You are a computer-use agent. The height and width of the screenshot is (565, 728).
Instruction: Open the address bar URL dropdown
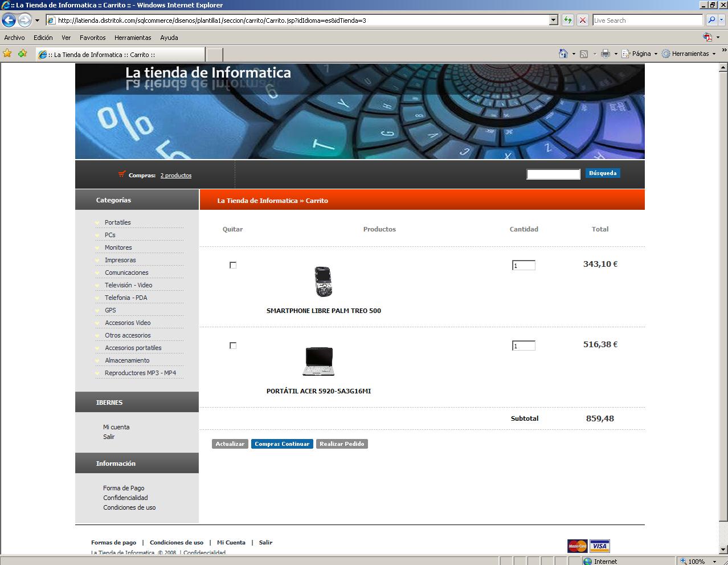click(553, 21)
